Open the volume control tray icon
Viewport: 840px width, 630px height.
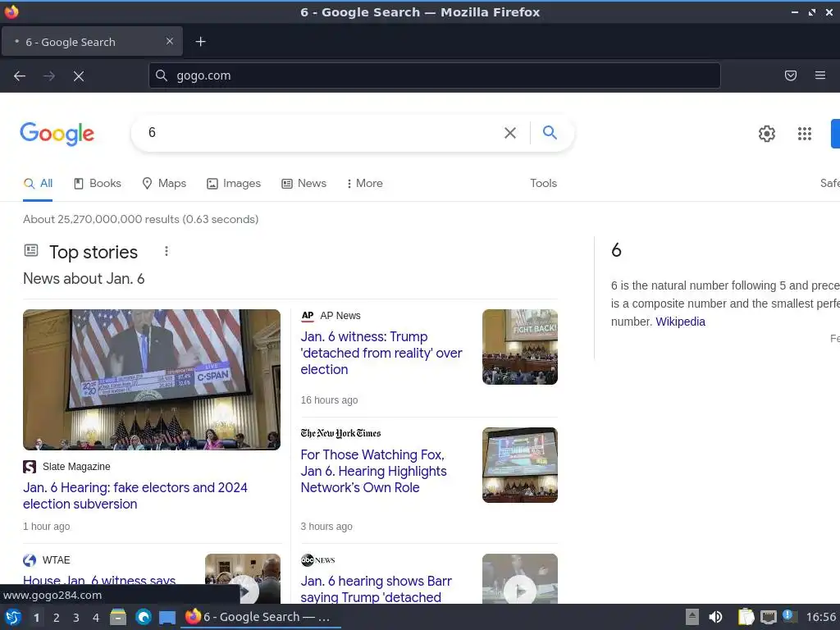(715, 617)
